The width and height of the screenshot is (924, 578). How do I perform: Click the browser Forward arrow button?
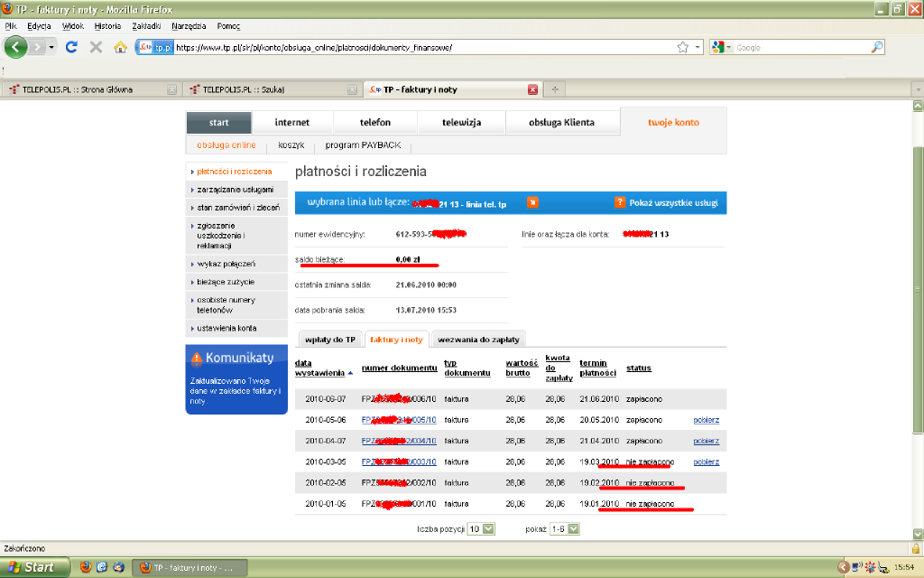[36, 47]
